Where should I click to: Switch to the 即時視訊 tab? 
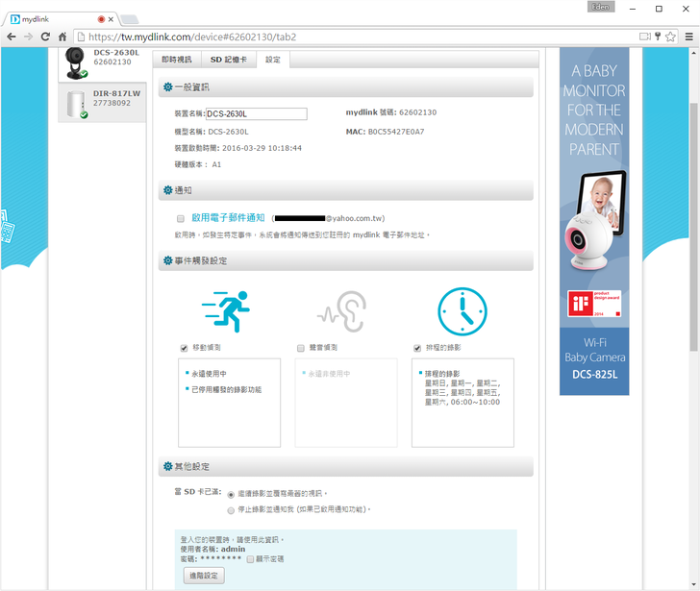(x=177, y=60)
